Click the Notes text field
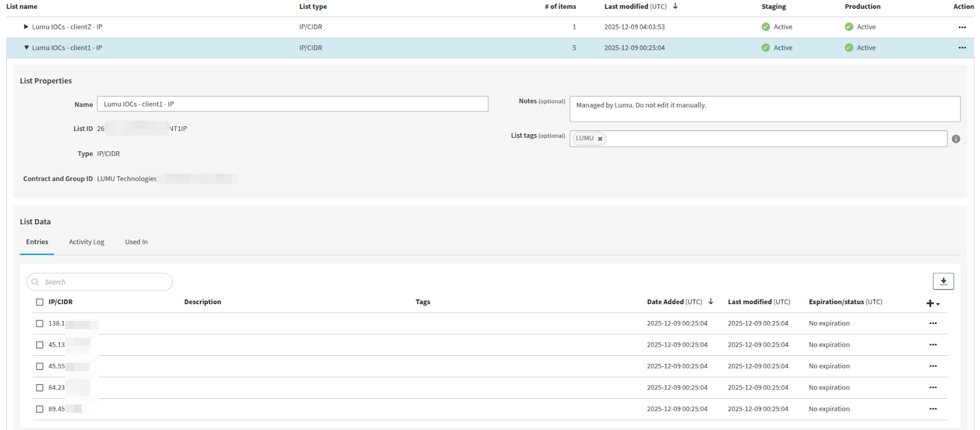The image size is (980, 430). click(764, 109)
